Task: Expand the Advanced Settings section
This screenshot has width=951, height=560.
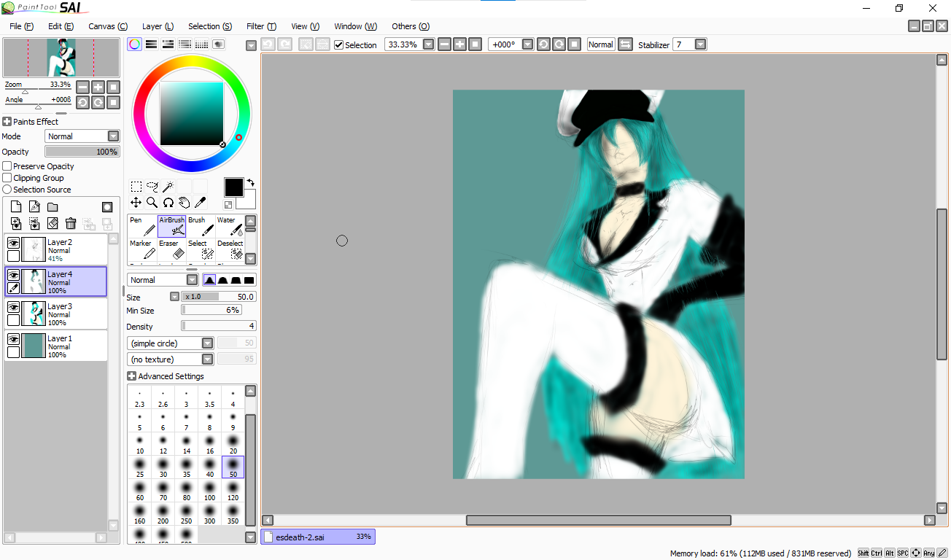Action: point(131,376)
